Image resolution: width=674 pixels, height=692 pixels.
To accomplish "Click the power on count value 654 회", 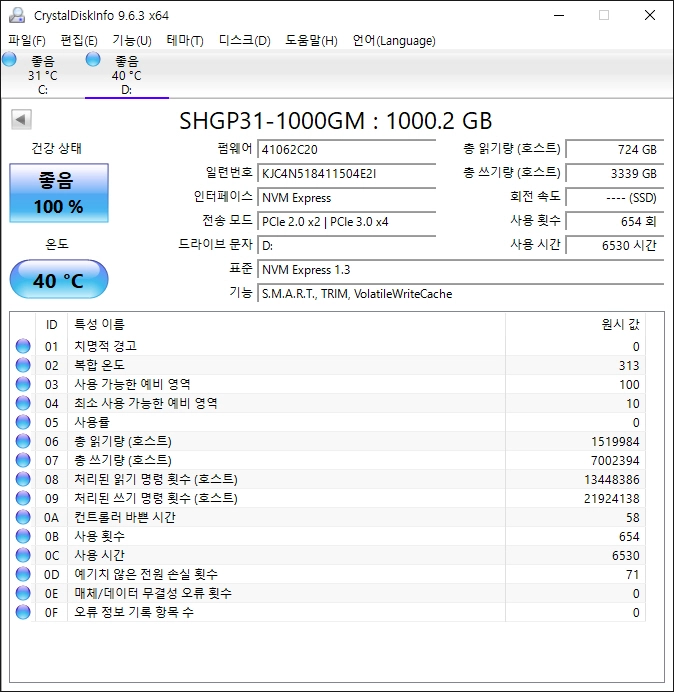I will 614,222.
